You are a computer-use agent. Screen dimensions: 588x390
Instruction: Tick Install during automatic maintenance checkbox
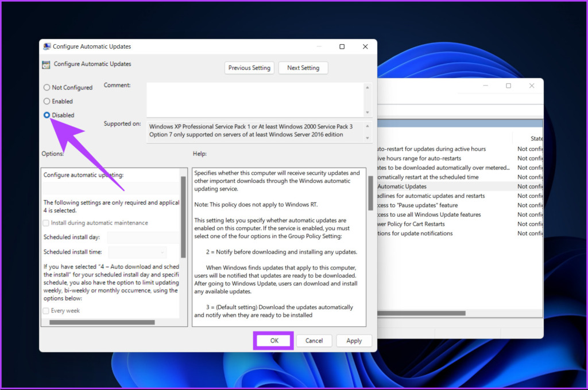[x=46, y=223]
